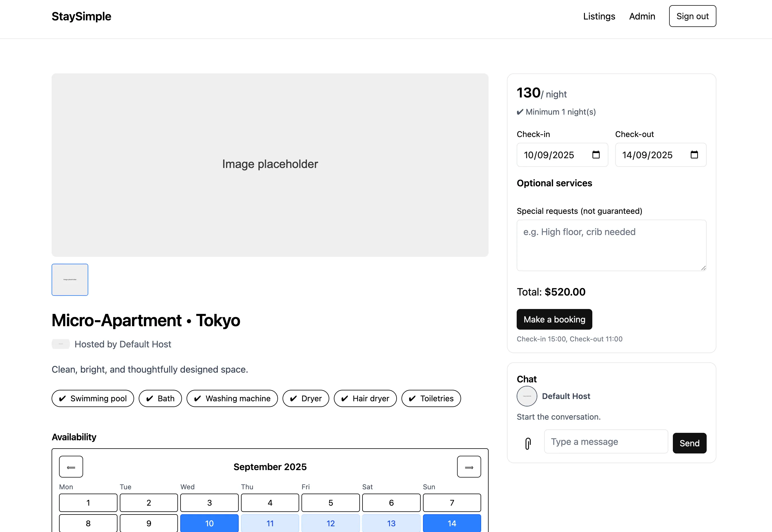Click the Bath amenity chip
772x532 pixels.
coord(160,398)
